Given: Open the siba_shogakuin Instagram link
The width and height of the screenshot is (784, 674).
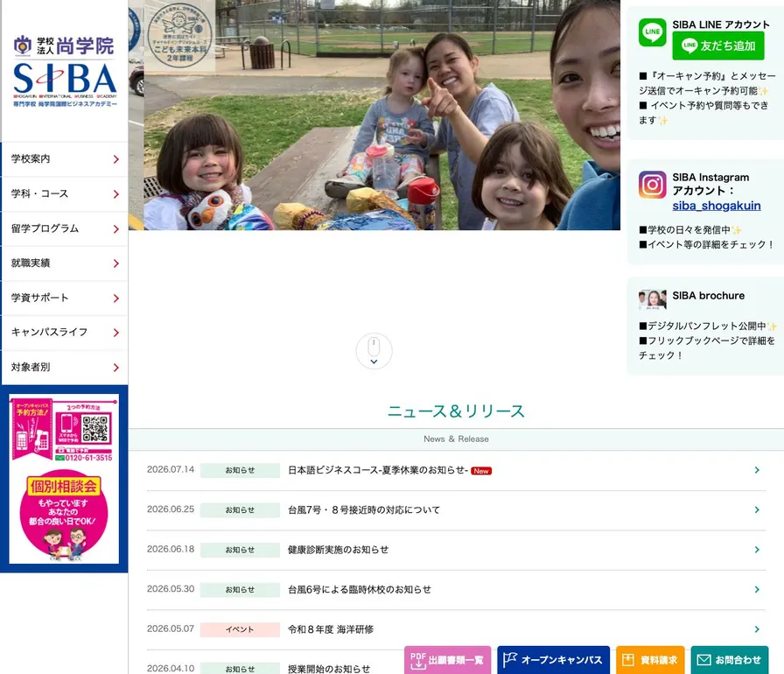Looking at the screenshot, I should pyautogui.click(x=716, y=206).
